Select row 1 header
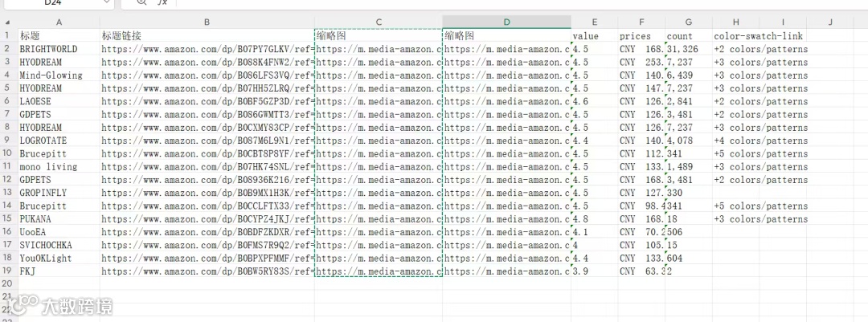 (x=8, y=35)
